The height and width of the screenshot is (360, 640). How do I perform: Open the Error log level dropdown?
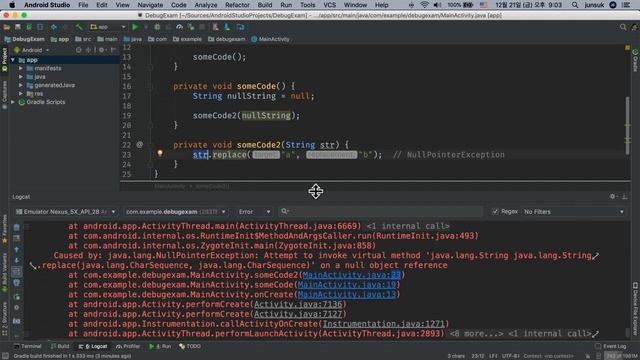(x=254, y=212)
